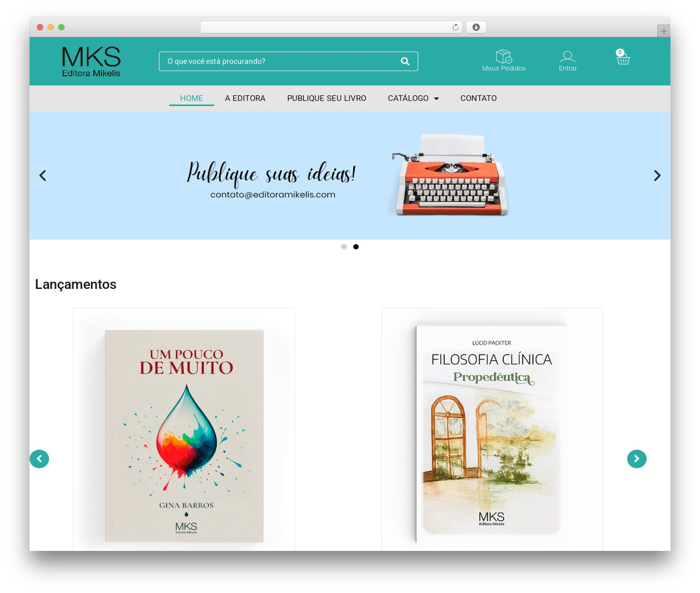Expand the Catálogo dropdown menu
The width and height of the screenshot is (700, 593).
click(x=413, y=98)
